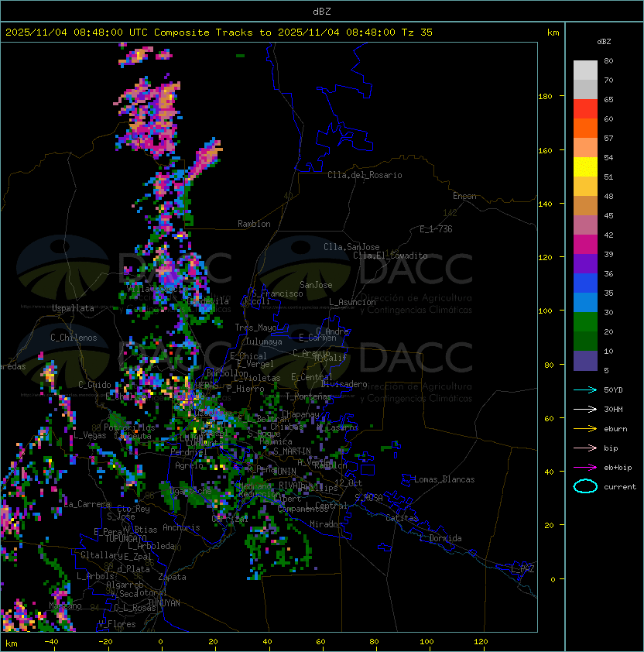Click the dBZ title at top
Screen dimensions: 644x652
322,12
